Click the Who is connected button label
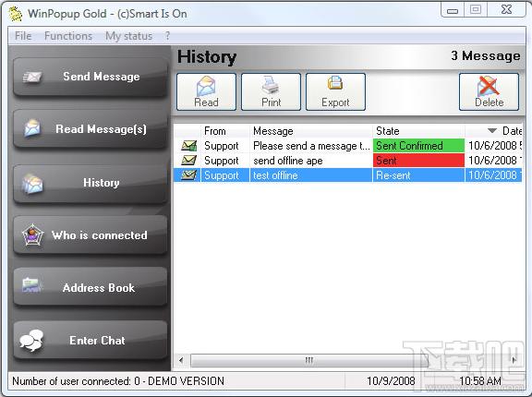Viewport: 532px width, 397px height. (x=100, y=235)
